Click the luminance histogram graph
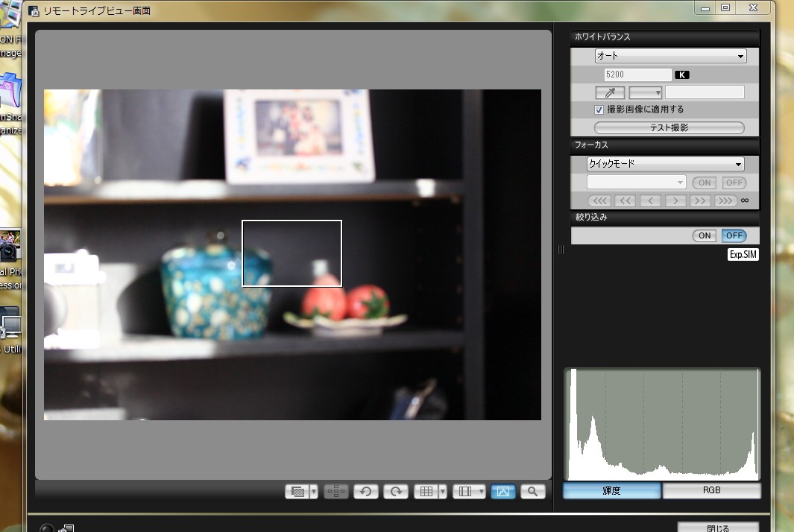Image resolution: width=794 pixels, height=532 pixels. (662, 424)
